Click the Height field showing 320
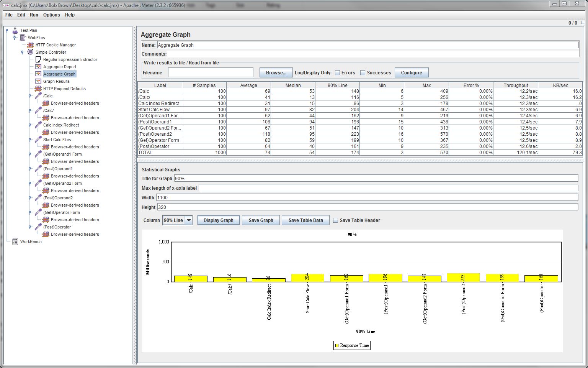Viewport: 588px width, 368px height. click(x=367, y=207)
